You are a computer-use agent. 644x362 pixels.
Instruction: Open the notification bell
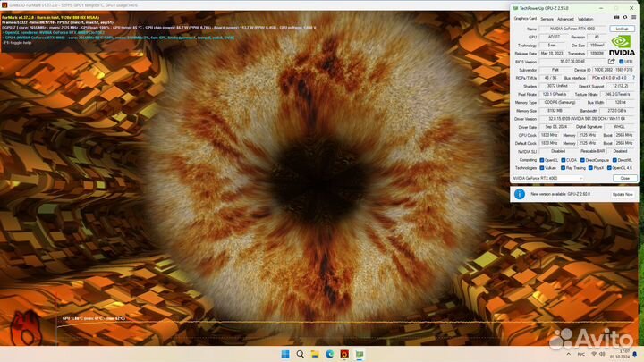pos(635,354)
